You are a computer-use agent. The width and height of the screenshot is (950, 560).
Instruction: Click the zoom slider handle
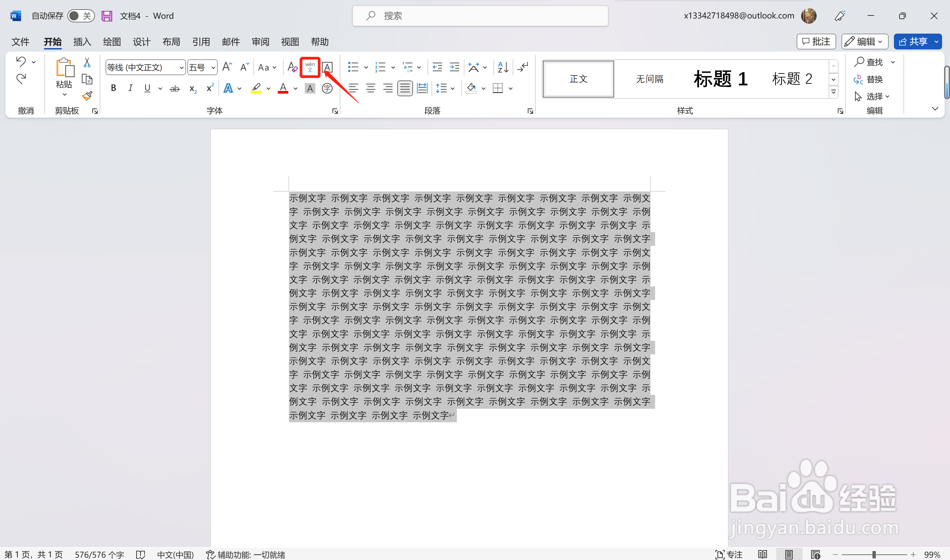coord(874,555)
